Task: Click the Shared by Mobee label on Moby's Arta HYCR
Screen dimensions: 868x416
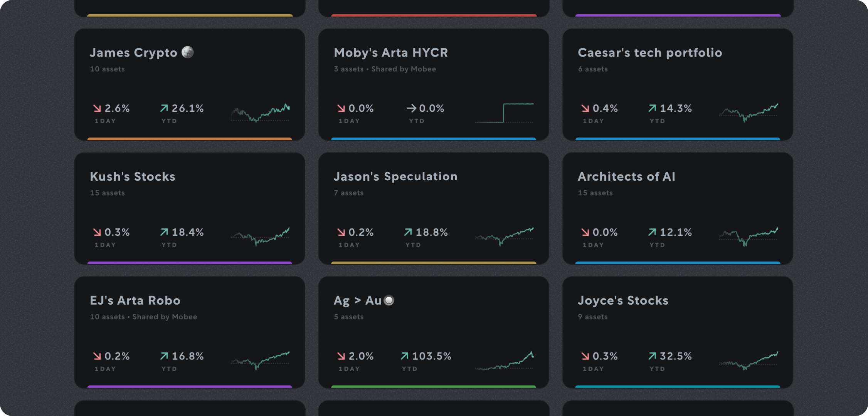Action: click(x=403, y=69)
